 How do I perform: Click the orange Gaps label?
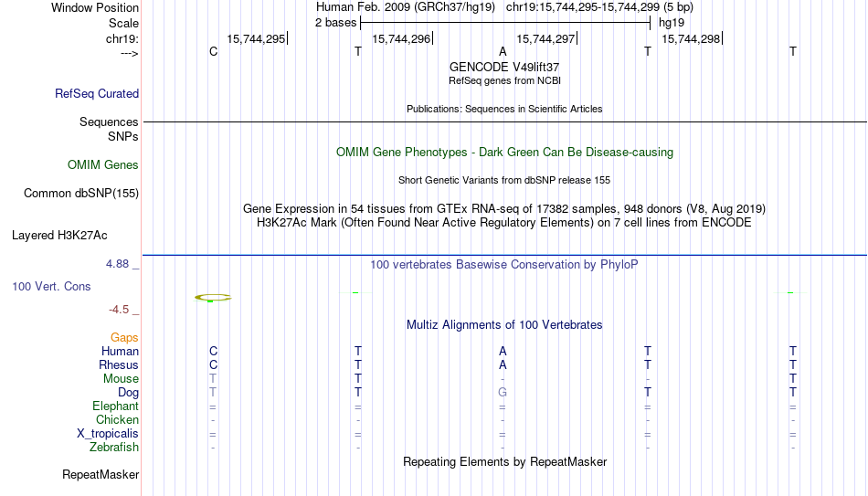point(124,337)
